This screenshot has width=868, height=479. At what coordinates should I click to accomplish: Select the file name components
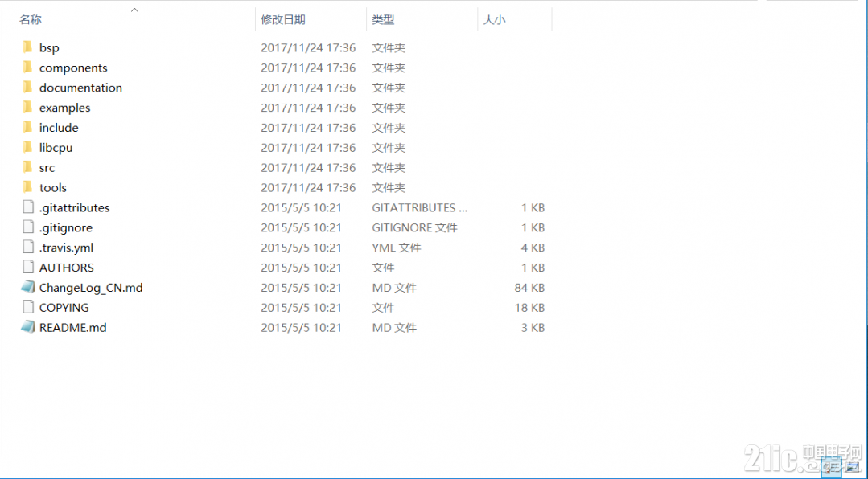coord(73,68)
